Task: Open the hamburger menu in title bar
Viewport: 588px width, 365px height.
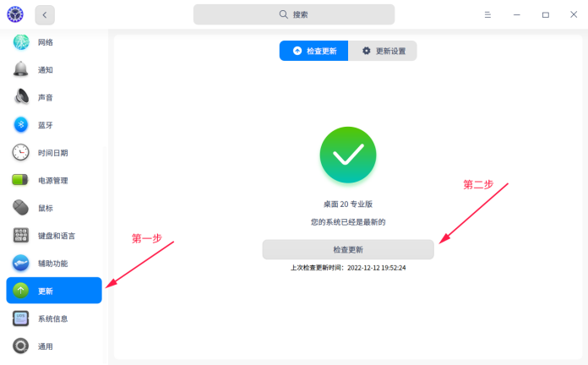Action: 487,14
